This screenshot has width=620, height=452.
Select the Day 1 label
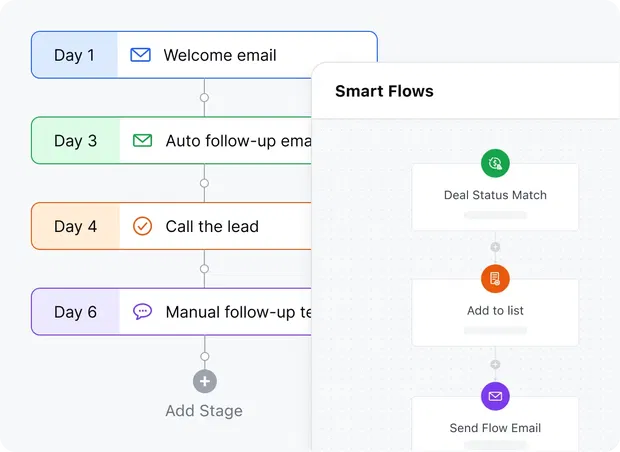point(74,55)
